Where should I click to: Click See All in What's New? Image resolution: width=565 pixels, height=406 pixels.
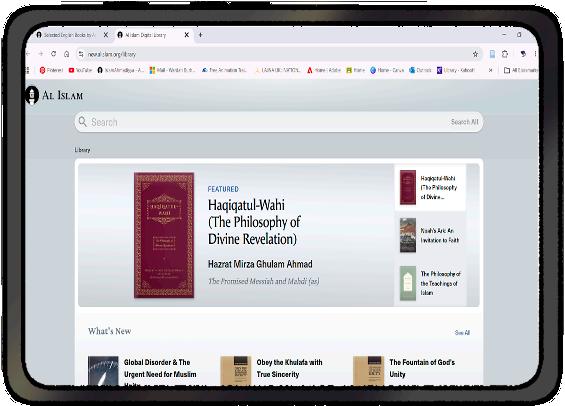pyautogui.click(x=462, y=333)
